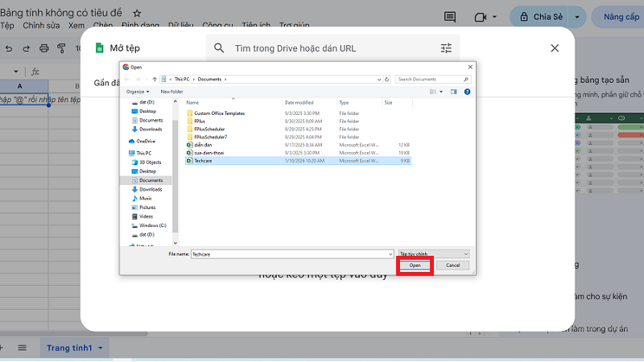Click the up-one-level arrow in file dialog
The width and height of the screenshot is (644, 362).
154,79
